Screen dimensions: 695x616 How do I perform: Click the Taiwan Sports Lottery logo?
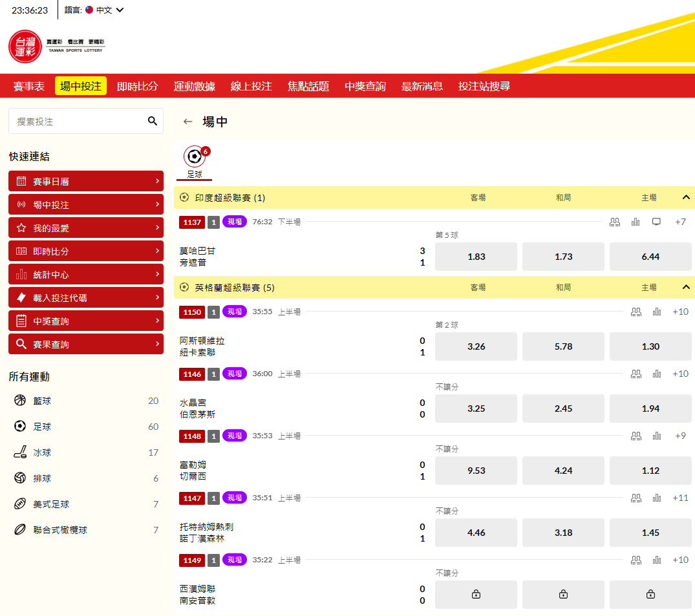tap(56, 47)
